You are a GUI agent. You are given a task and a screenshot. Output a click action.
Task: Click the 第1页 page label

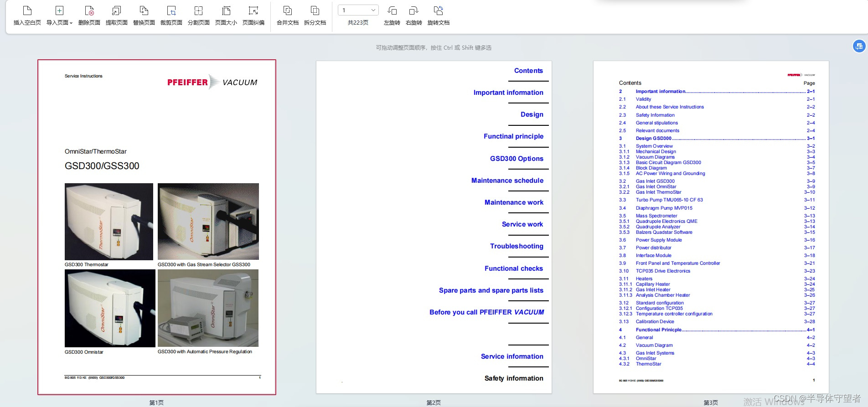[156, 403]
